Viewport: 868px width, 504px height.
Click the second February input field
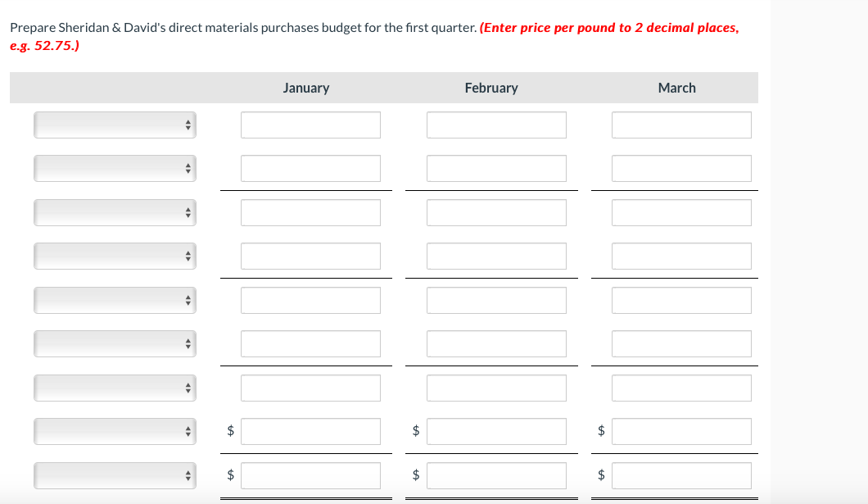[496, 168]
